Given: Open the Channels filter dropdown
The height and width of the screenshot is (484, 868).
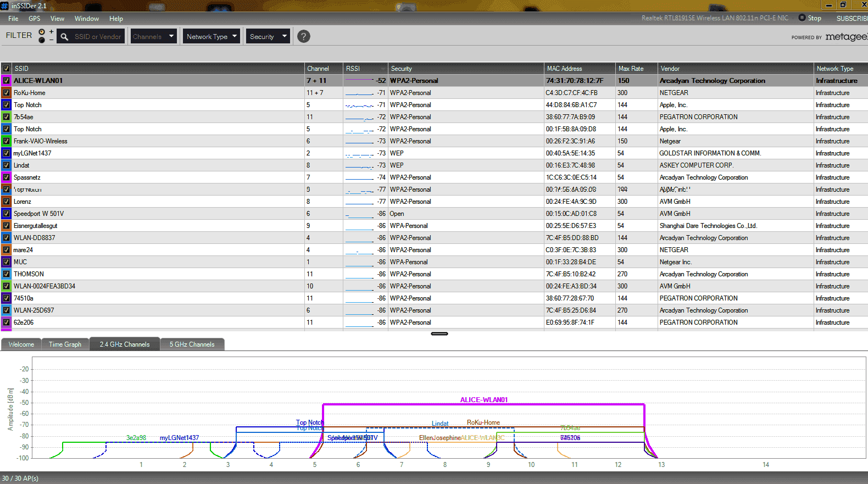Looking at the screenshot, I should 154,37.
